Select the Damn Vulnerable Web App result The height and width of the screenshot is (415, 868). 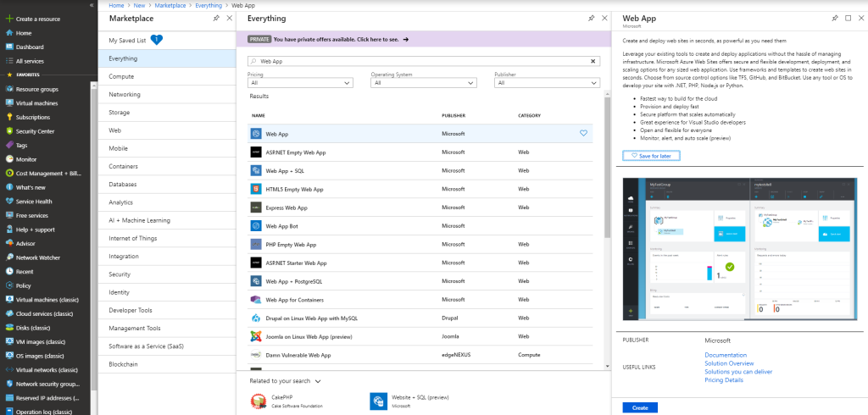[x=420, y=355]
